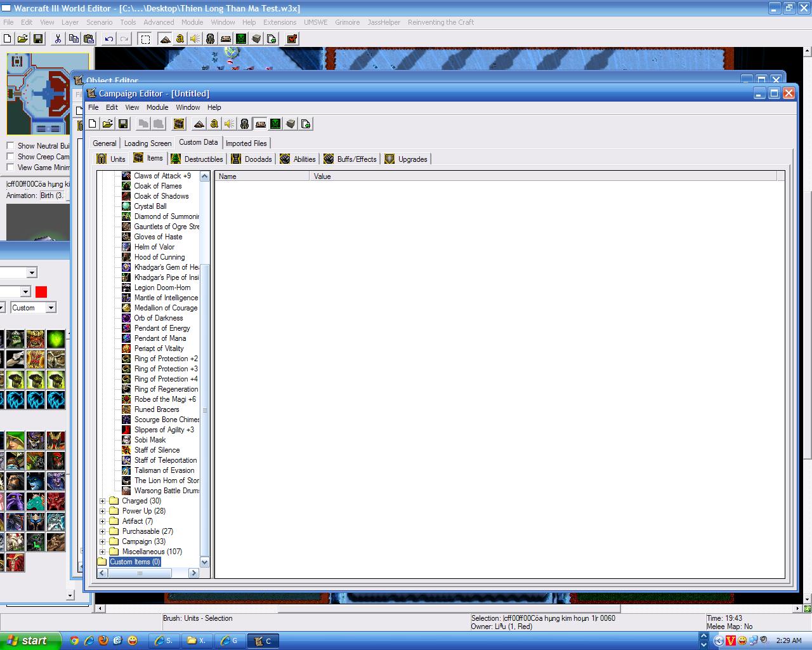
Task: Open the Destructibles data tab
Action: click(x=197, y=159)
